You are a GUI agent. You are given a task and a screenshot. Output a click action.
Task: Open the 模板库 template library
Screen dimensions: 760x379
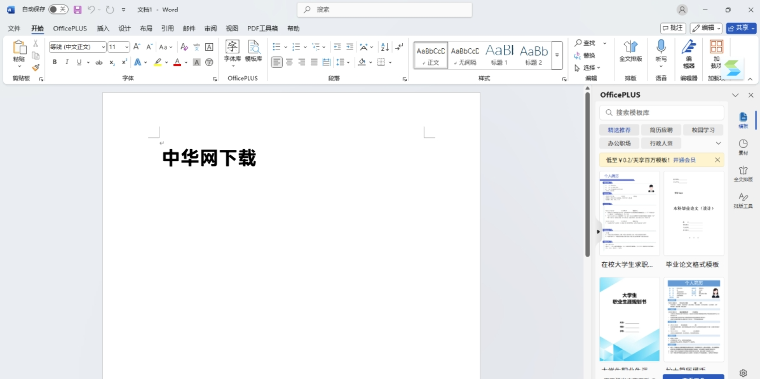(253, 51)
